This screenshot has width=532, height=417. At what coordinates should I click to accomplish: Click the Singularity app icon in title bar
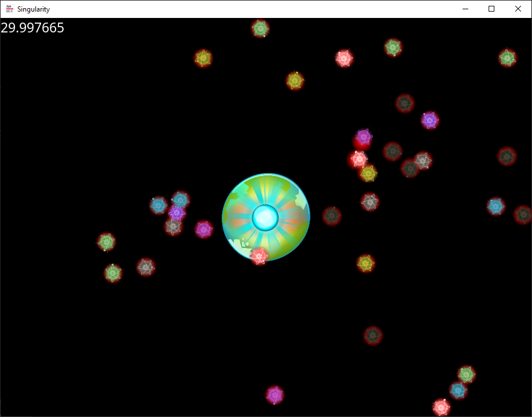(9, 9)
